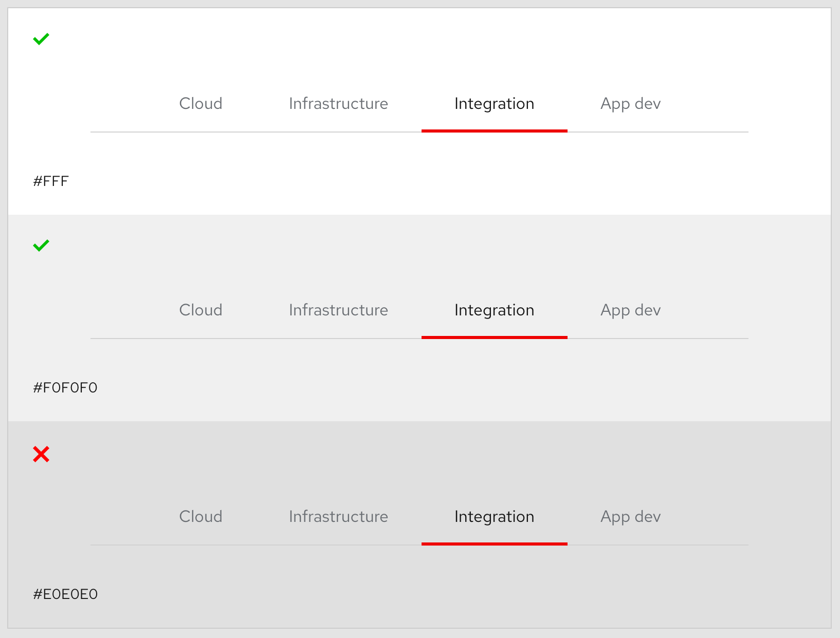Open the Infrastructure tab on the #F0F0F0 panel
This screenshot has height=638, width=840.
click(338, 310)
